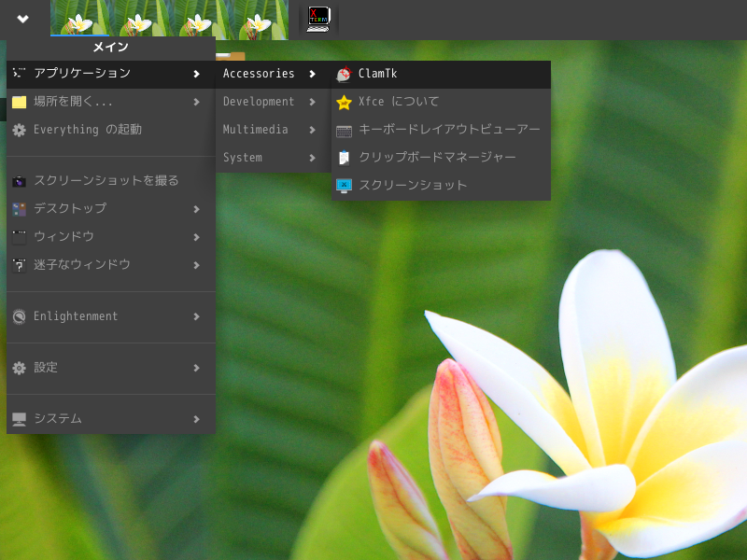Click the question-mark icon for 迷子なウィンドウ
This screenshot has height=560, width=747.
19,265
